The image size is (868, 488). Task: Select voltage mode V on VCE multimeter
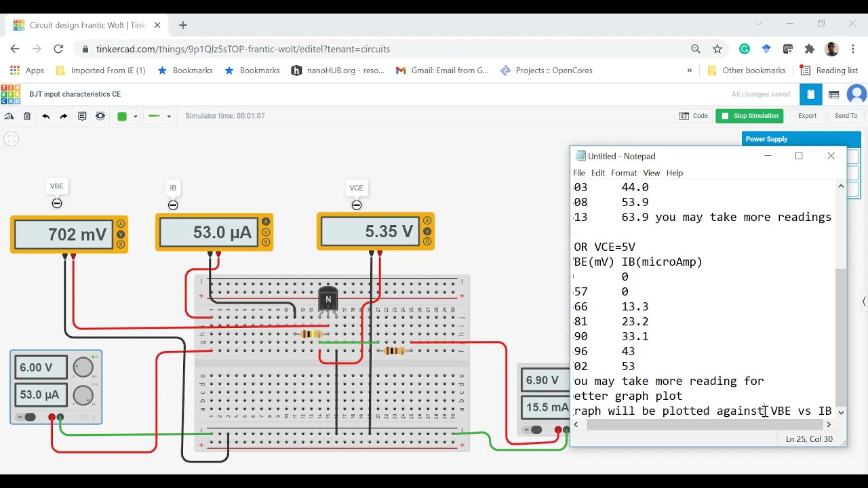(427, 231)
